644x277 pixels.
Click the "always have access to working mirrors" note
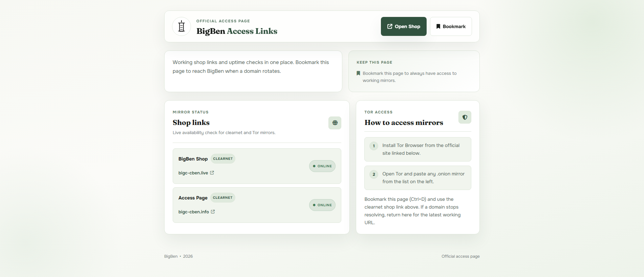tap(410, 77)
